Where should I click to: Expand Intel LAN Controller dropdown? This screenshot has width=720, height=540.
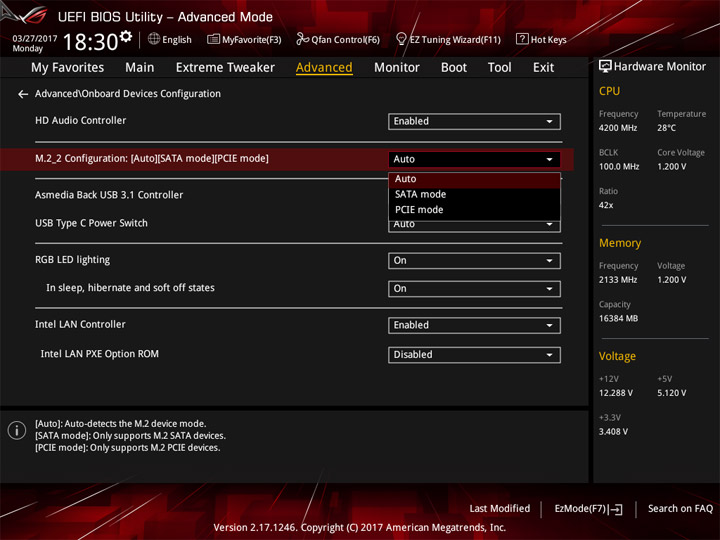tap(474, 326)
